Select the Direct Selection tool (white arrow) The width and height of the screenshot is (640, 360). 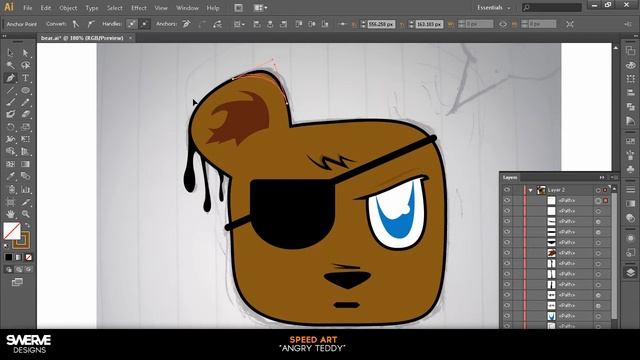coord(25,53)
